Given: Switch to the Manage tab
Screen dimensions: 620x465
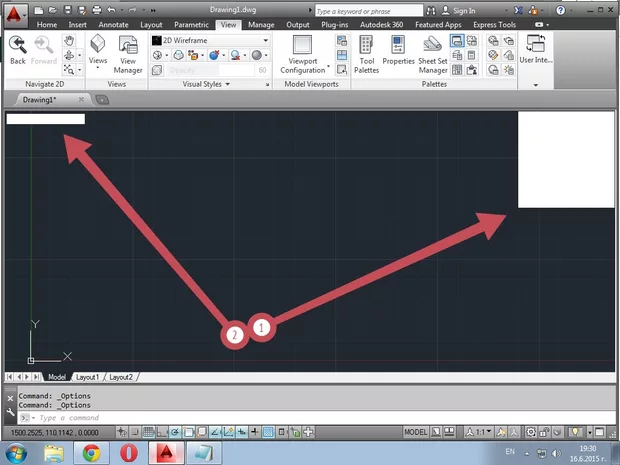Looking at the screenshot, I should [x=261, y=25].
